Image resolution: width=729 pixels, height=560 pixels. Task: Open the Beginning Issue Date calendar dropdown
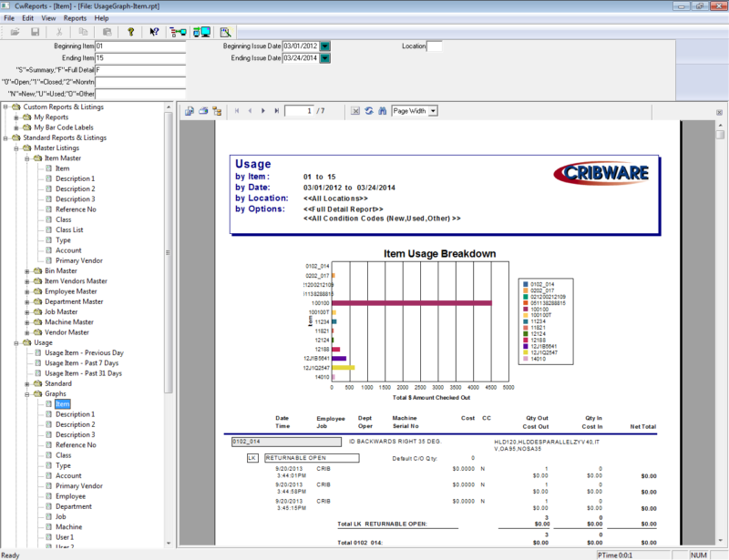324,46
